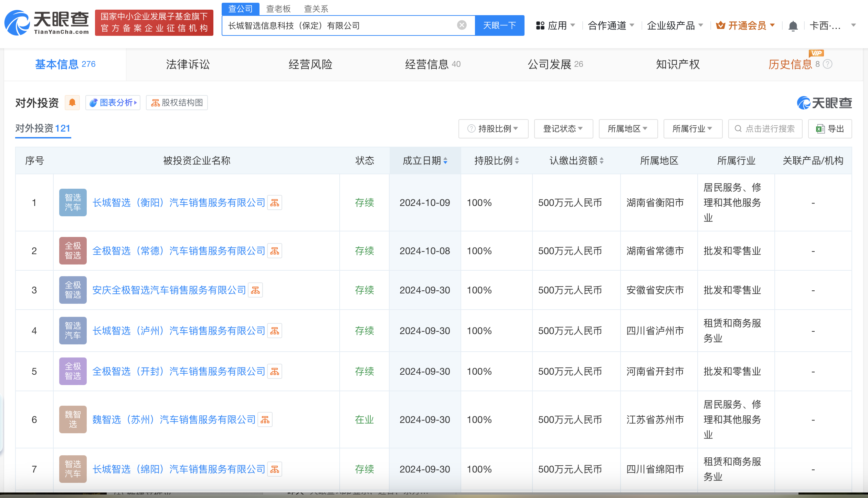Screen dimensions: 868x498
Task: Select the 历史信息 VIP tab
Action: coord(800,64)
